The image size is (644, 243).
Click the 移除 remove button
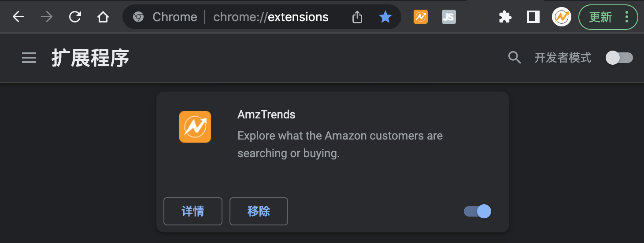tap(259, 211)
